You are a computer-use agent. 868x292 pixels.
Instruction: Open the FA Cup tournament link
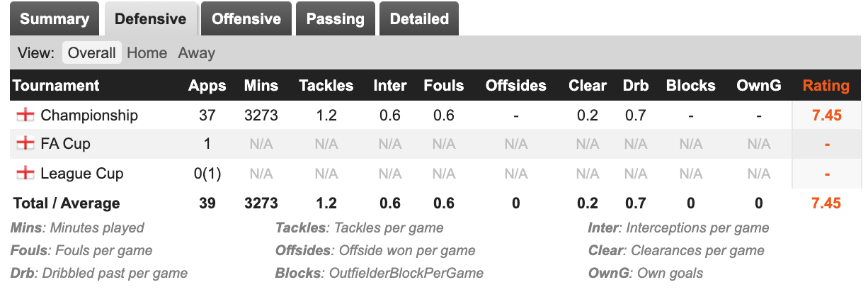click(66, 144)
